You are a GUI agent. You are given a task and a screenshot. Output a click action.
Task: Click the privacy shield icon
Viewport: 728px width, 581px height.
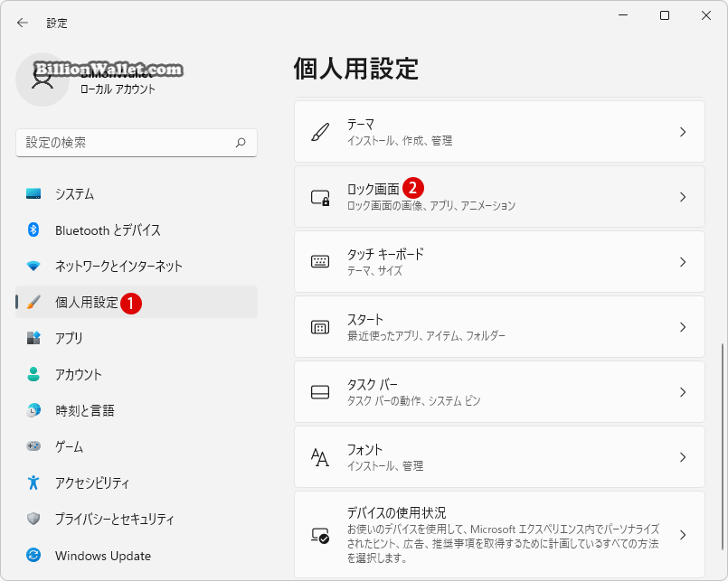(x=33, y=519)
